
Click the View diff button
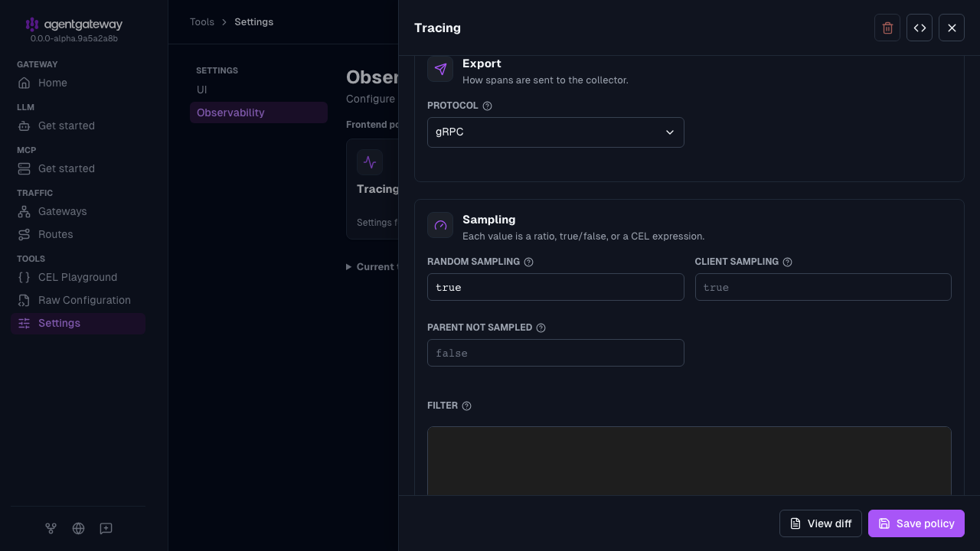(x=821, y=523)
